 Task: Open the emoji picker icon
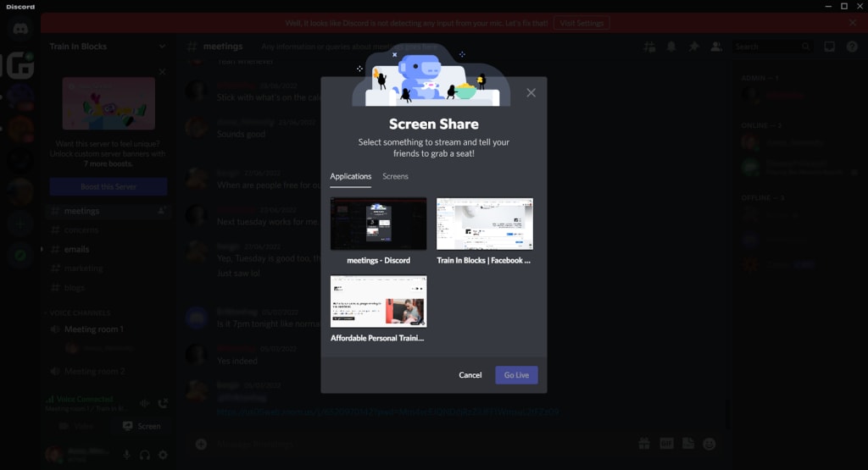[x=709, y=444]
